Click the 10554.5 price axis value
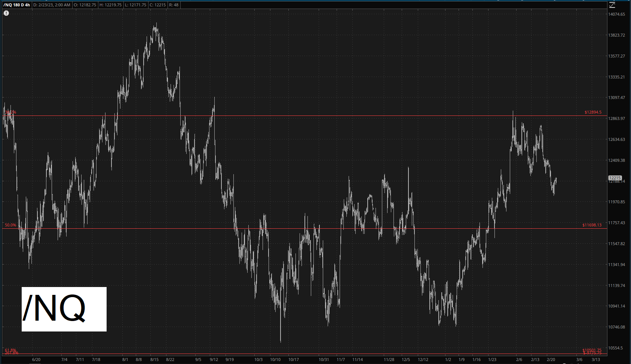The width and height of the screenshot is (631, 364). [x=616, y=348]
